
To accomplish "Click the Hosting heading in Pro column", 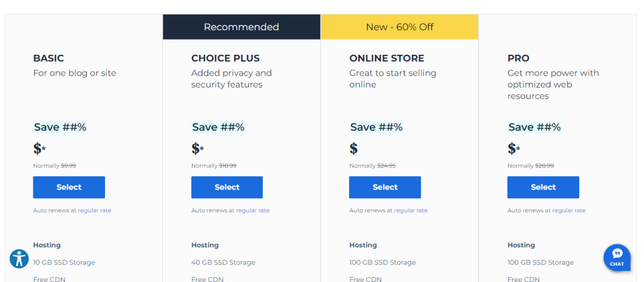I will (521, 245).
